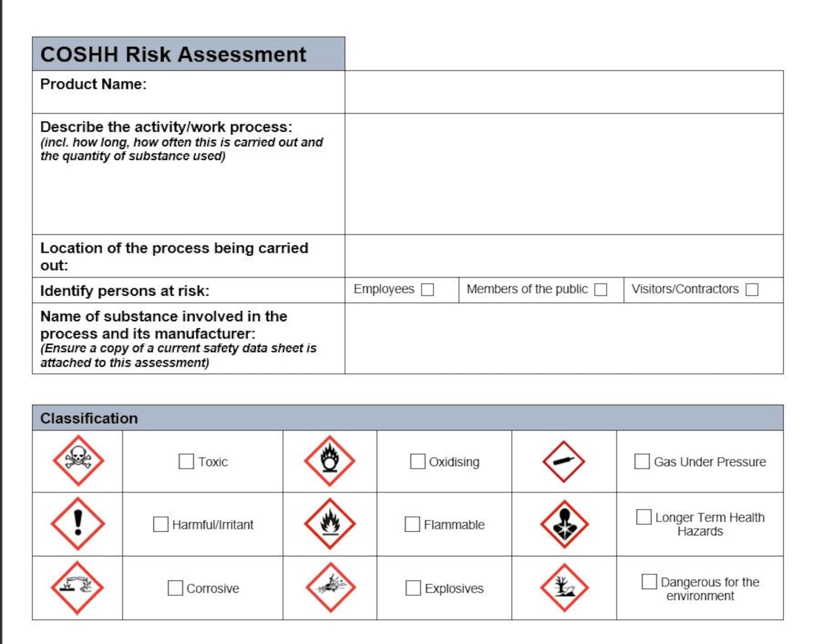
Task: Enable the Flammable checkbox
Action: click(x=412, y=524)
